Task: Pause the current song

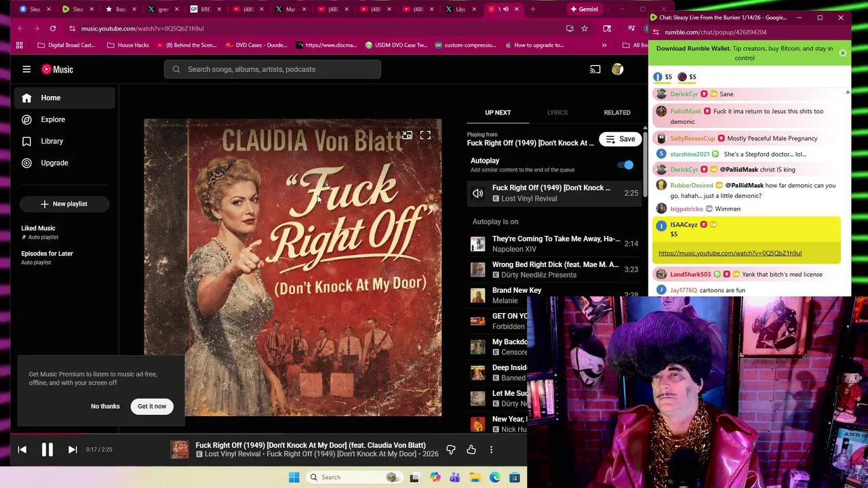Action: pyautogui.click(x=47, y=449)
